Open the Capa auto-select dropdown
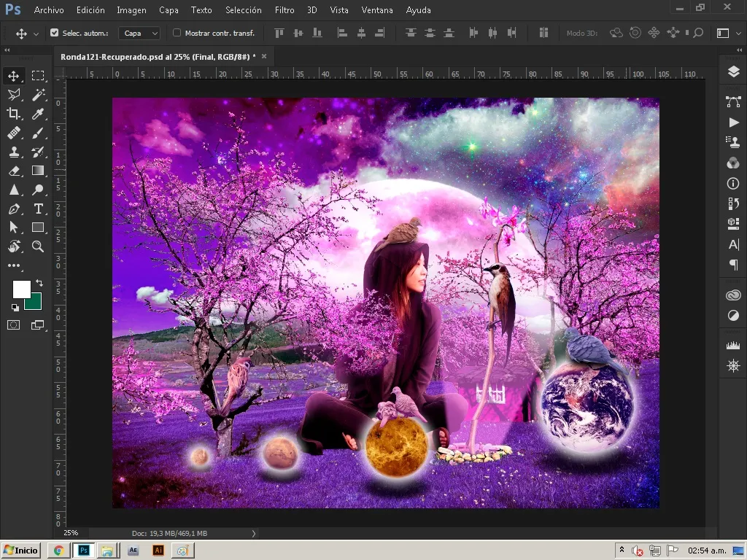Screen dimensions: 747x560 click(x=139, y=33)
